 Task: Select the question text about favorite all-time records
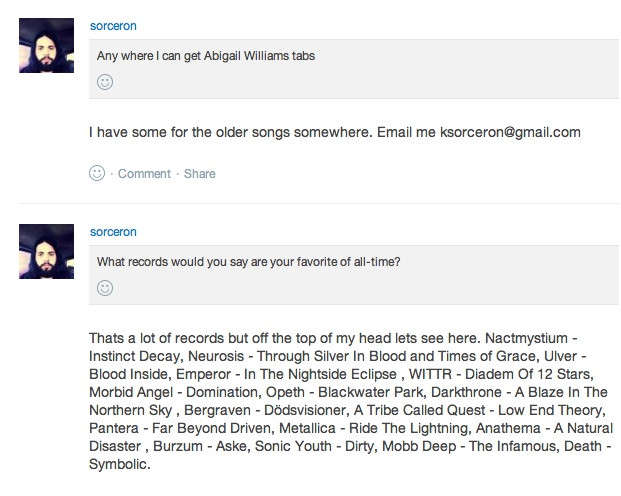tap(248, 262)
